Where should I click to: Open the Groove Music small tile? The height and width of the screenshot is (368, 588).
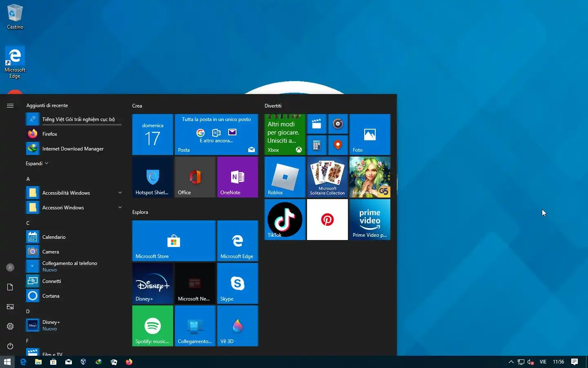pyautogui.click(x=338, y=124)
